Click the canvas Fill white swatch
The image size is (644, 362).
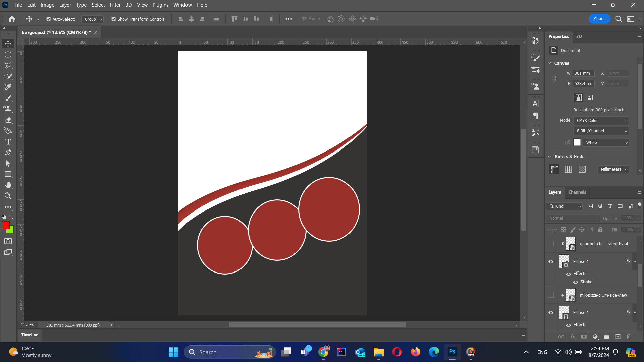(577, 142)
